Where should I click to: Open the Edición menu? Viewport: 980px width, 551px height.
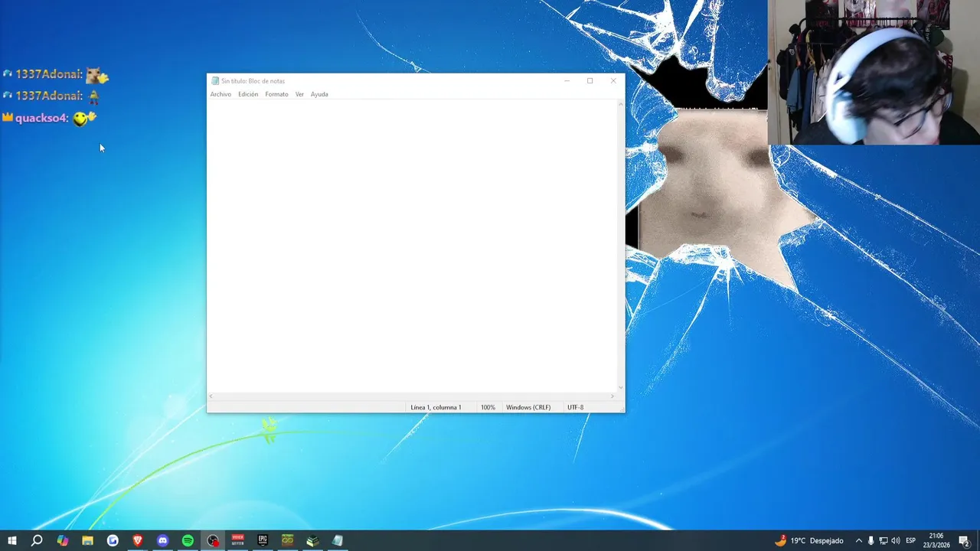tap(248, 94)
